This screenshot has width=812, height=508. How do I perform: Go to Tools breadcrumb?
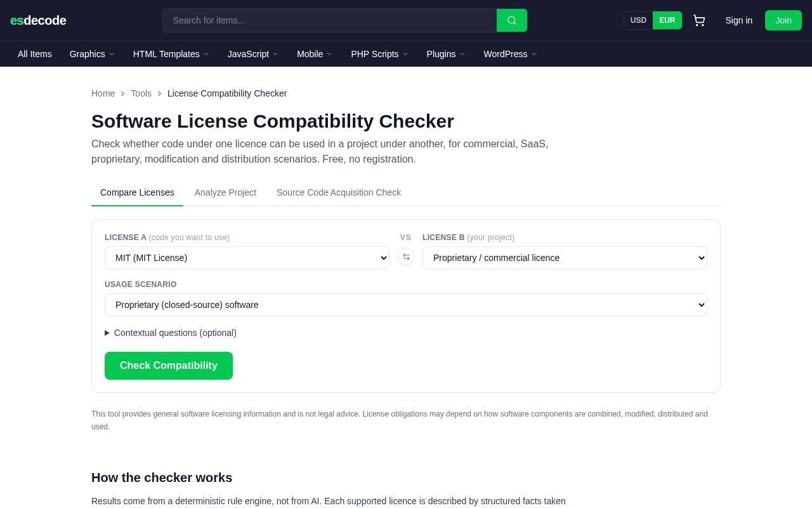141,93
